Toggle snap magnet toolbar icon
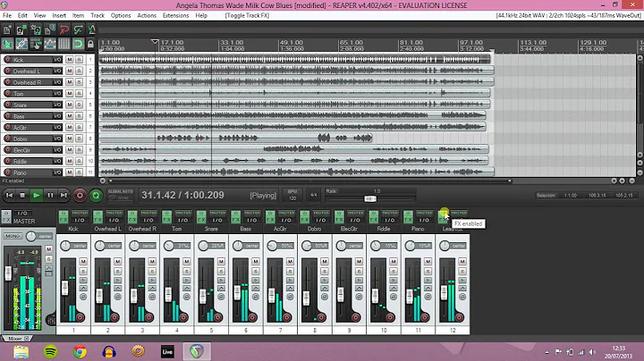 point(78,44)
